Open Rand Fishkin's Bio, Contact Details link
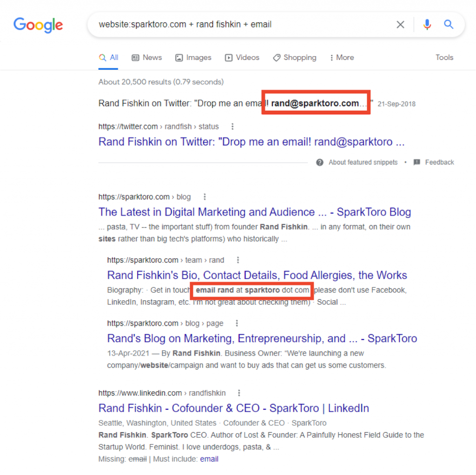This screenshot has height=475, width=476. 257,275
